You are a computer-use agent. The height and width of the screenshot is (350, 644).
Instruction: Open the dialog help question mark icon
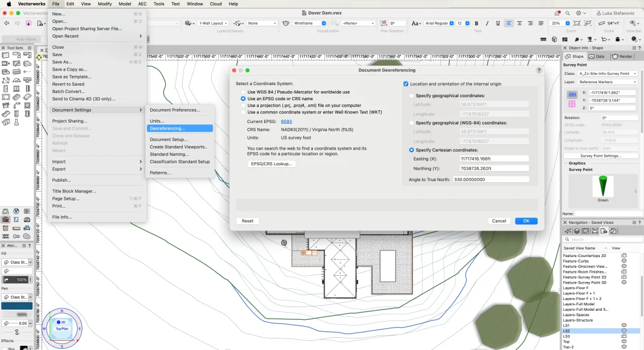pyautogui.click(x=538, y=71)
